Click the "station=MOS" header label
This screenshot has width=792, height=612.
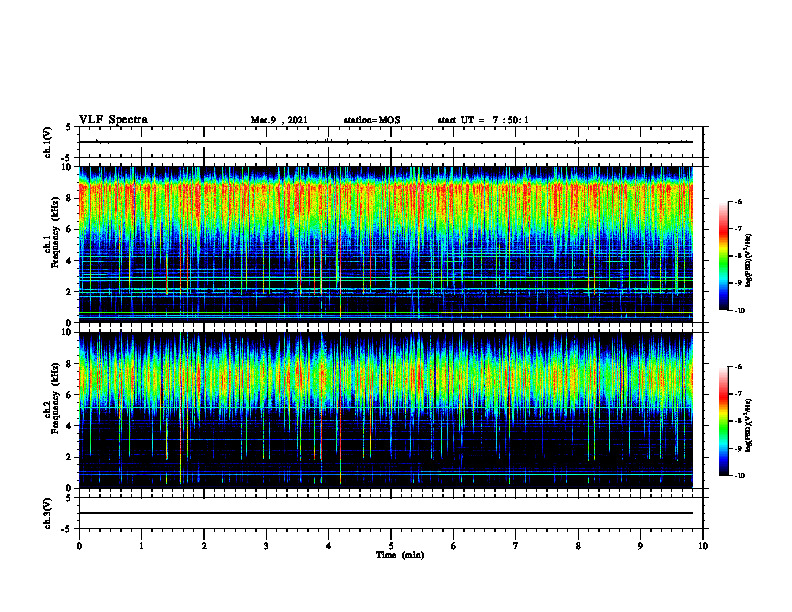click(x=372, y=120)
